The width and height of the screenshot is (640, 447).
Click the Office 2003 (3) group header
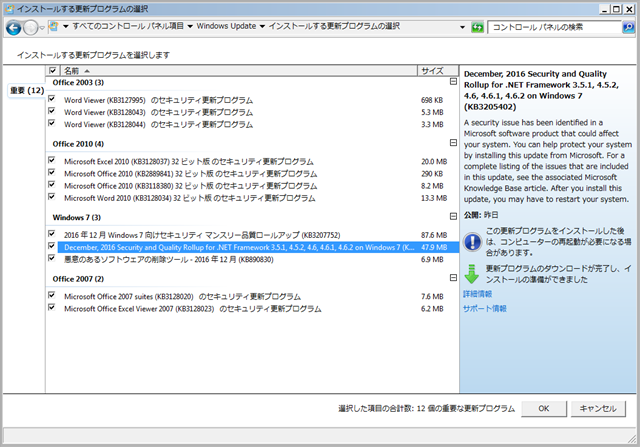(78, 82)
